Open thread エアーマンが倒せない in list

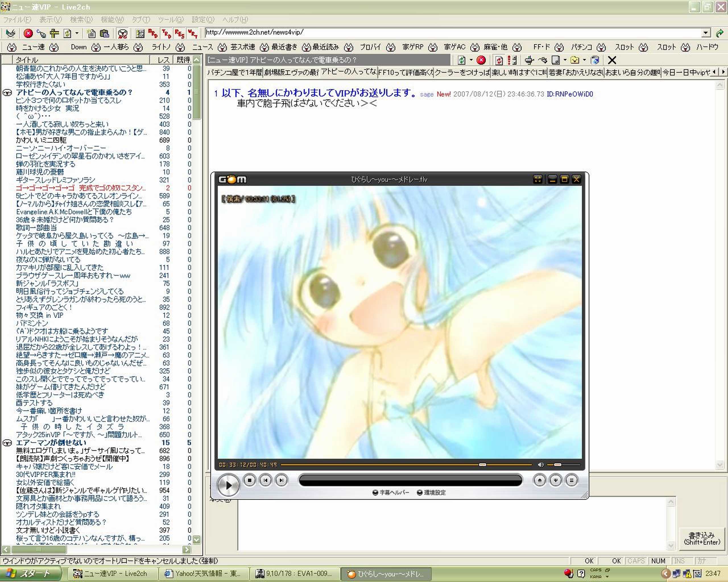click(x=51, y=443)
